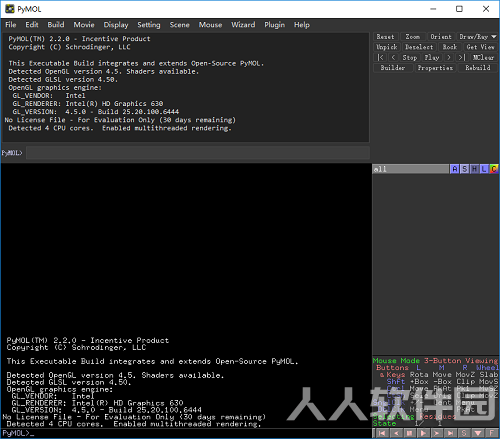This screenshot has width=500, height=439.
Task: Open the Display menu
Action: pyautogui.click(x=116, y=25)
